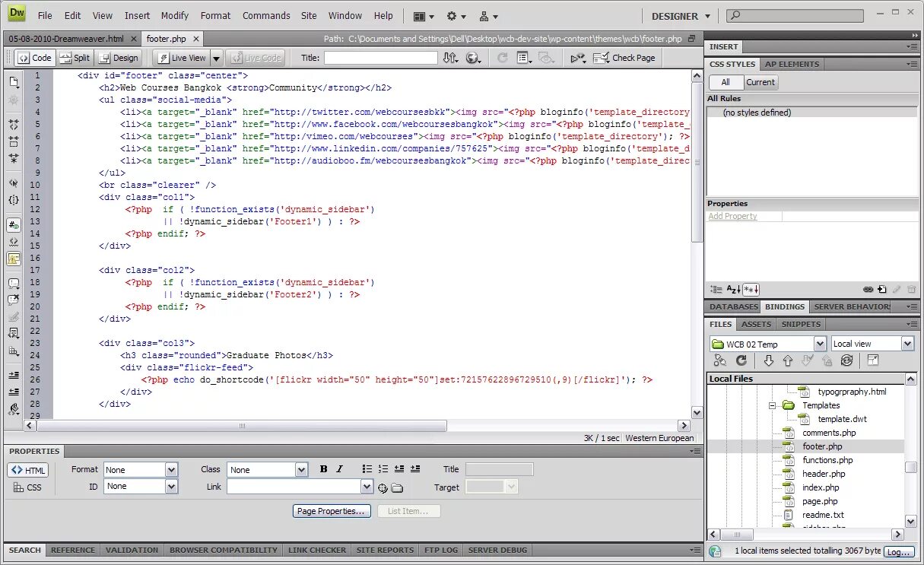Click Expand All coding toolbar icon
The height and width of the screenshot is (565, 924).
click(13, 159)
